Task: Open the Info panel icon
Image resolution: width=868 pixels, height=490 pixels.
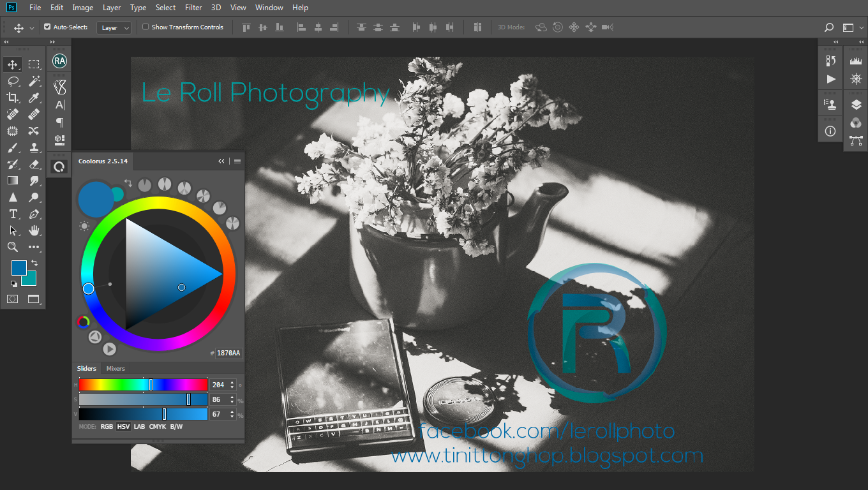Action: click(830, 131)
